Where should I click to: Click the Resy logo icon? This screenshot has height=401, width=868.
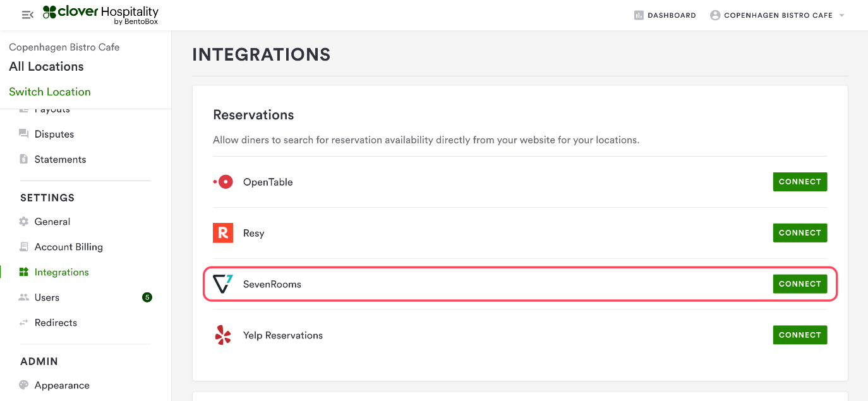pyautogui.click(x=223, y=233)
